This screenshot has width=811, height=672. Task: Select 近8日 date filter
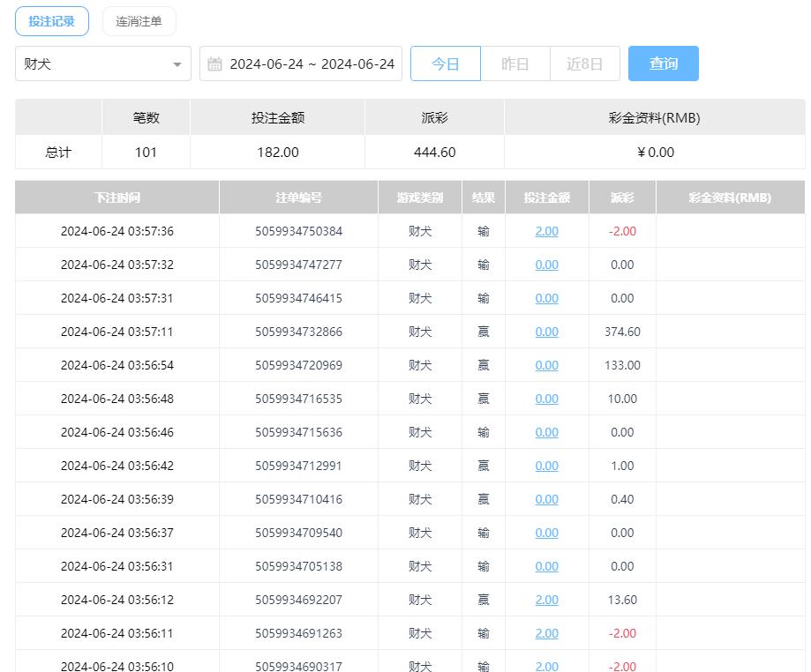(x=584, y=63)
